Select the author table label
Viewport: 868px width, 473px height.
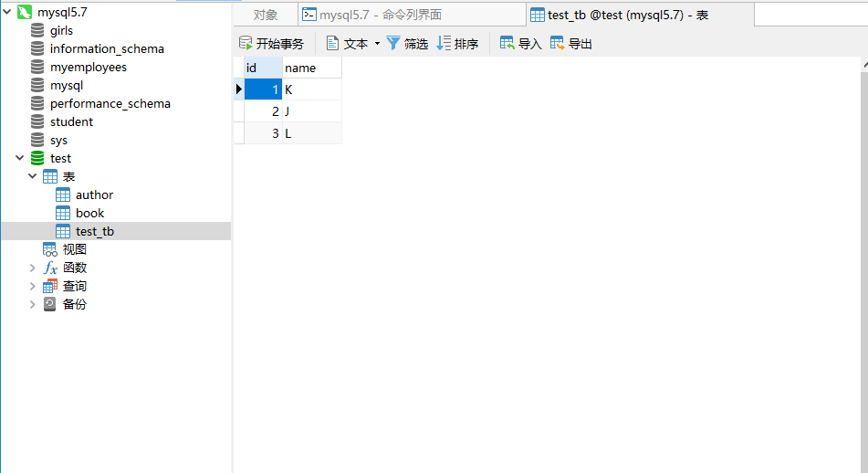click(94, 195)
